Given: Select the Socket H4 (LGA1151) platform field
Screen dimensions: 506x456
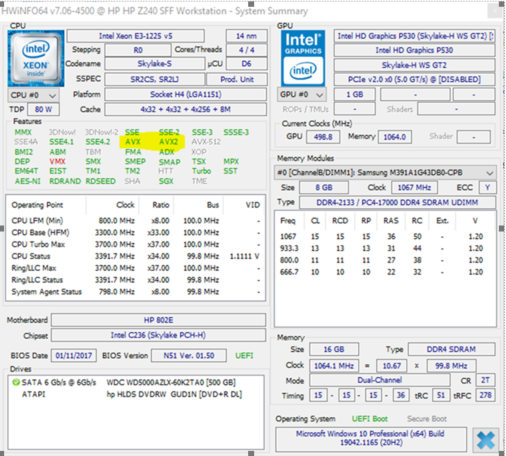Looking at the screenshot, I should click(186, 94).
